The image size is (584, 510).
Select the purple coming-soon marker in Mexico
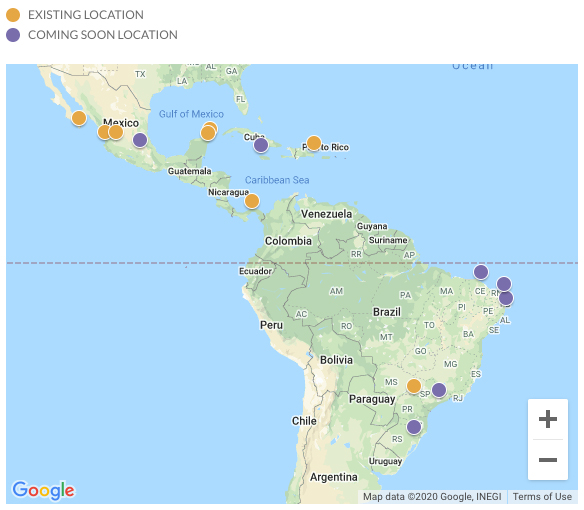pyautogui.click(x=140, y=140)
